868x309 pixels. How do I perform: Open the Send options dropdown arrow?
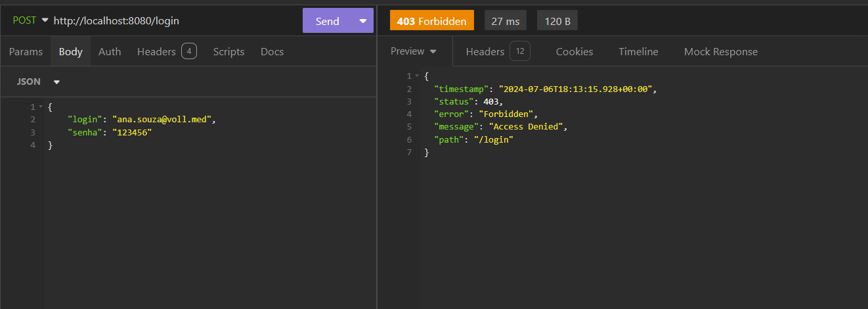(x=363, y=21)
